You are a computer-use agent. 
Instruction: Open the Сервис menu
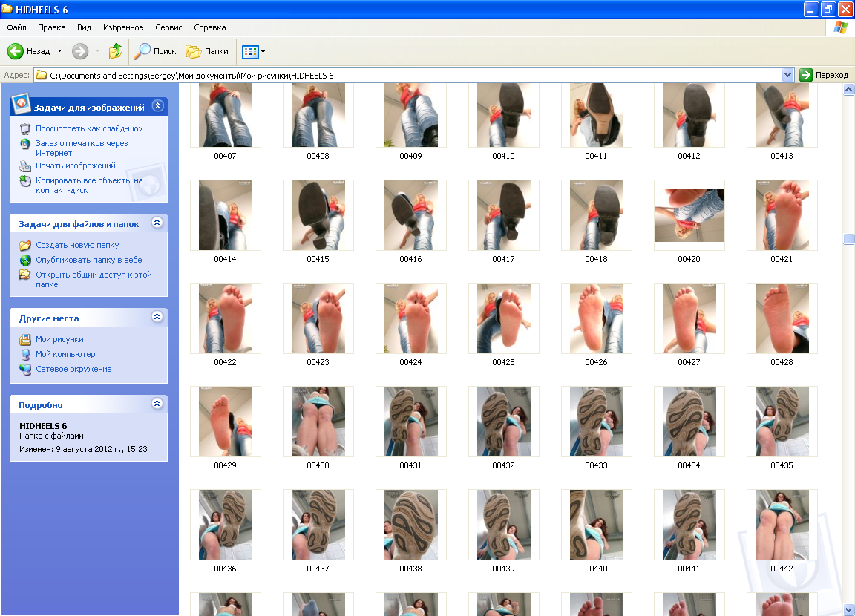coord(168,27)
